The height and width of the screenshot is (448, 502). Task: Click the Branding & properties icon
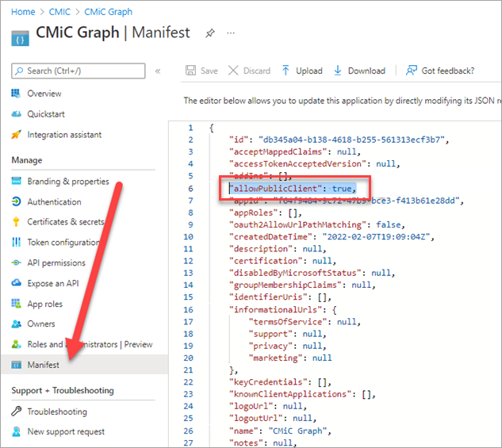click(x=16, y=181)
